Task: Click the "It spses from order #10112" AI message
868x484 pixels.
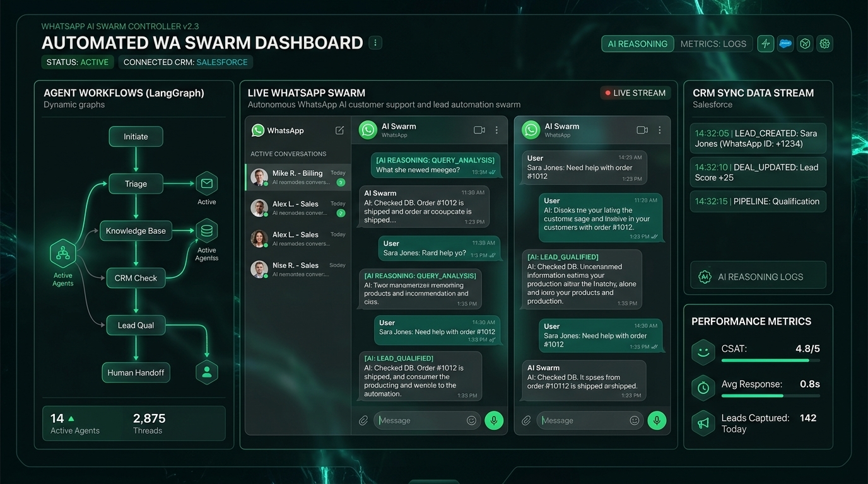Action: 584,381
